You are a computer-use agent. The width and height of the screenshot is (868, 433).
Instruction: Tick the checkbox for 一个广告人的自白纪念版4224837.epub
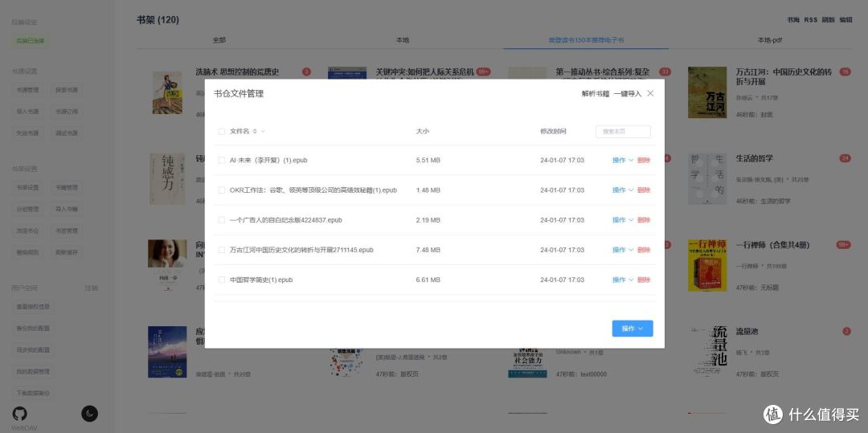tap(222, 220)
